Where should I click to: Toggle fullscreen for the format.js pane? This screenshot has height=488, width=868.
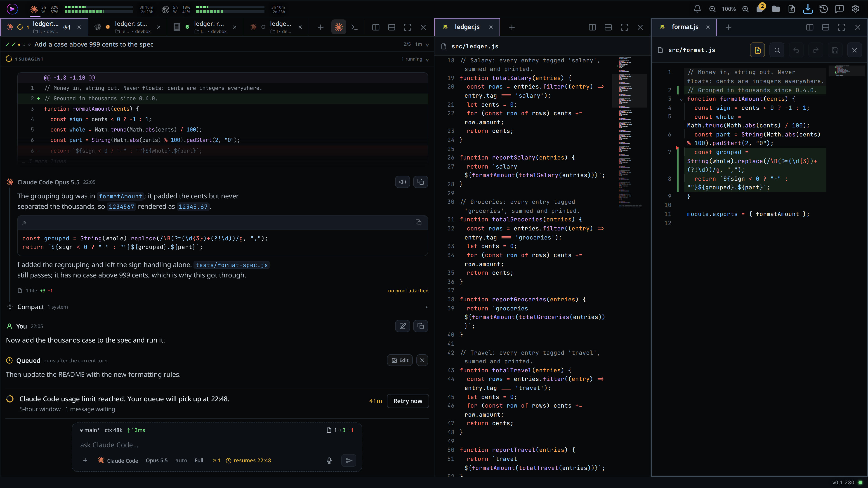841,27
